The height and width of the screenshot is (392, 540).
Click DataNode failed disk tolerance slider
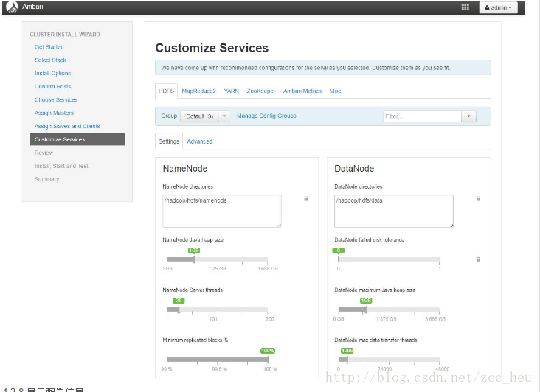[x=389, y=259]
